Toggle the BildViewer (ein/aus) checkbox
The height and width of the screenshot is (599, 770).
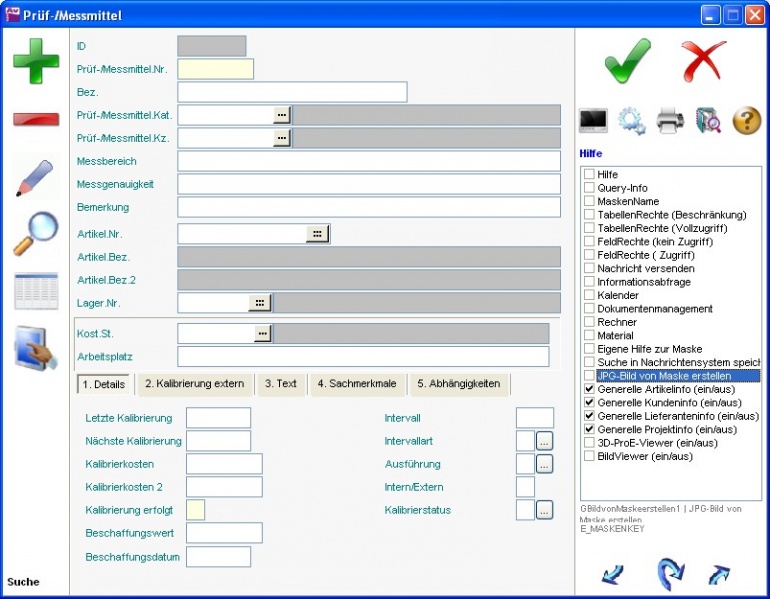[x=590, y=456]
